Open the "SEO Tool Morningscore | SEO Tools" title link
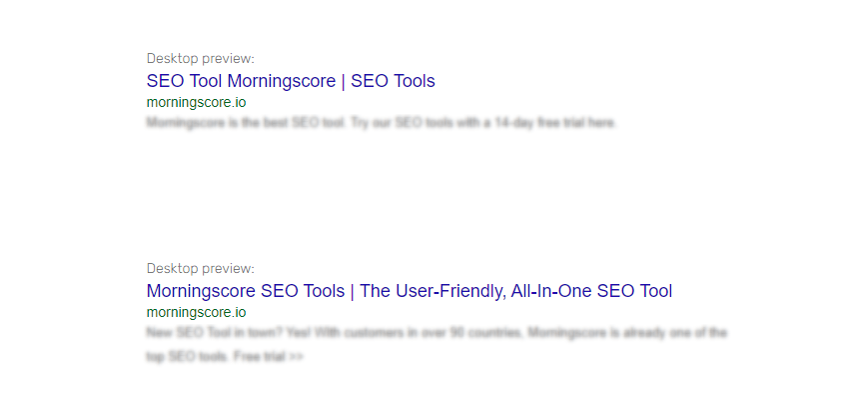 pyautogui.click(x=290, y=81)
